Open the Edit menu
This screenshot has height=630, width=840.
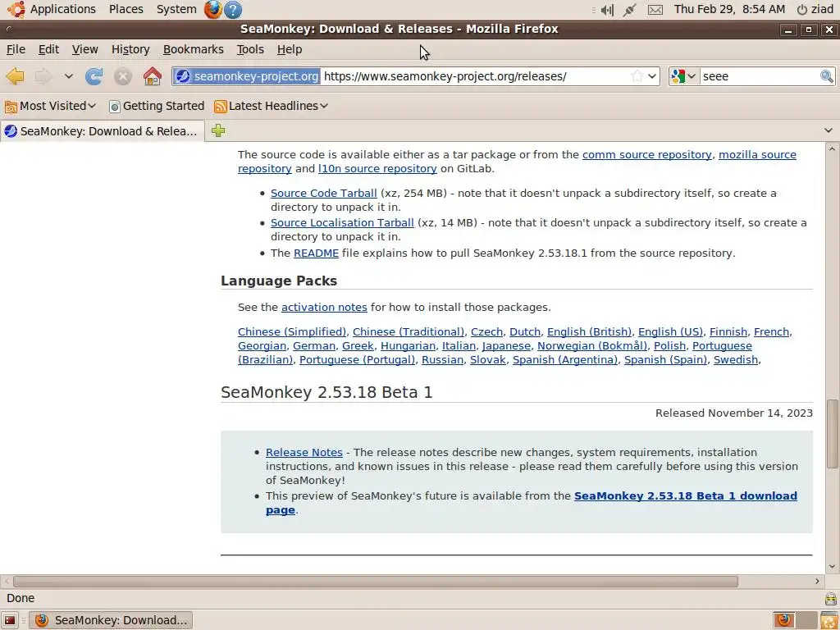point(48,49)
